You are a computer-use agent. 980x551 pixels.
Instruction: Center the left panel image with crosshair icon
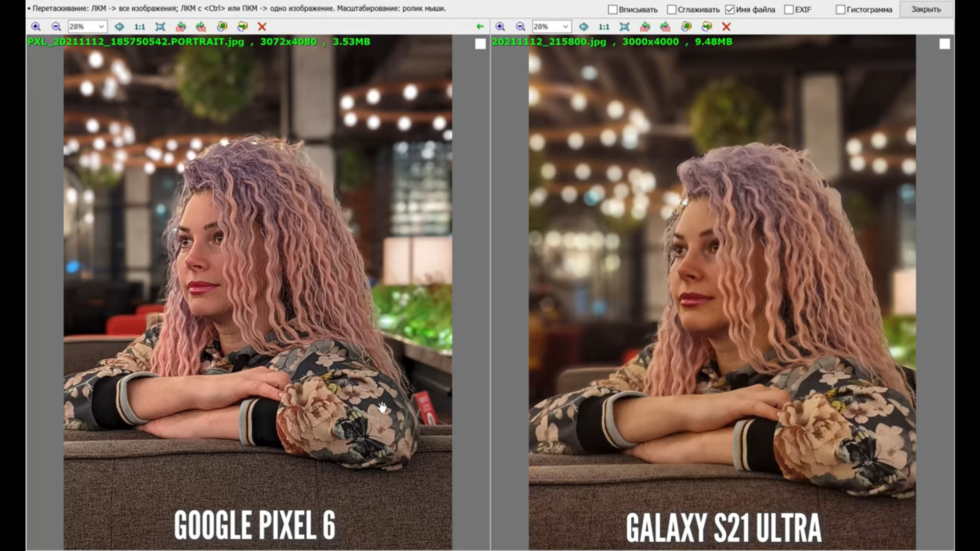click(x=119, y=27)
